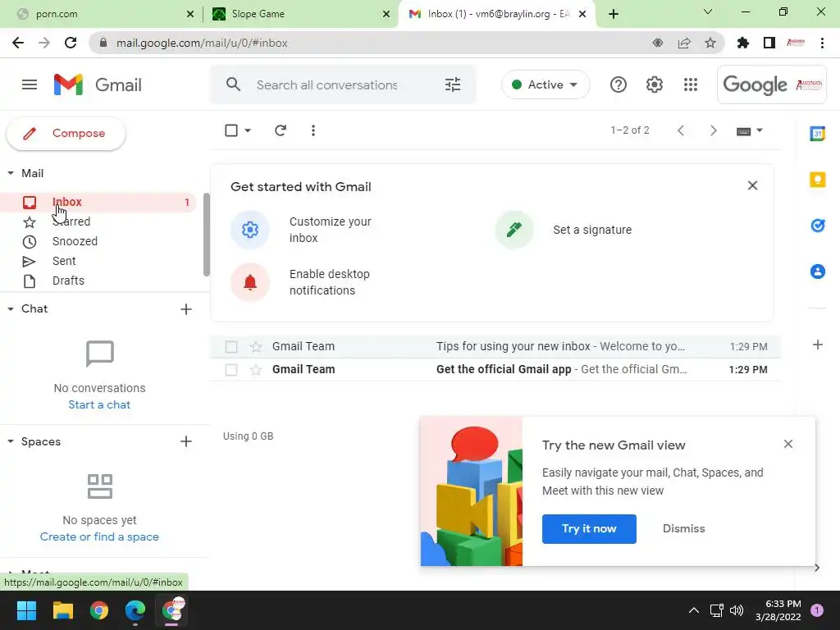Open Google Tasks side panel icon
The image size is (840, 630).
pyautogui.click(x=818, y=226)
